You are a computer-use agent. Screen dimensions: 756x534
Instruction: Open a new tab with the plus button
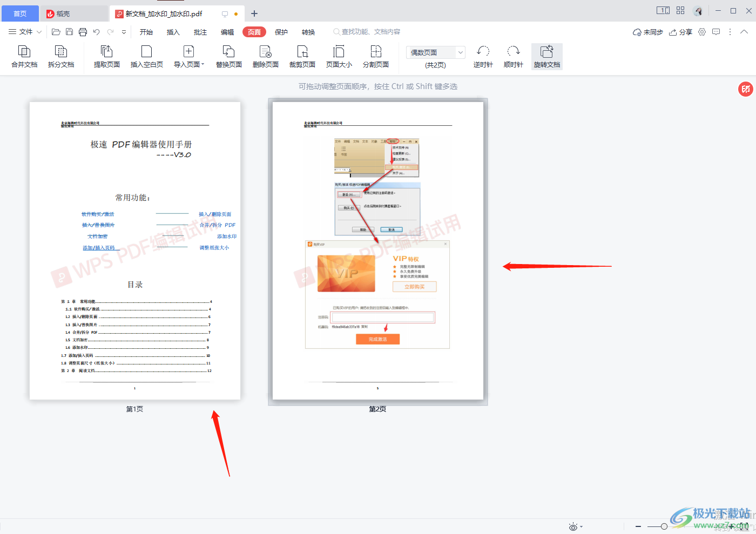(x=254, y=13)
